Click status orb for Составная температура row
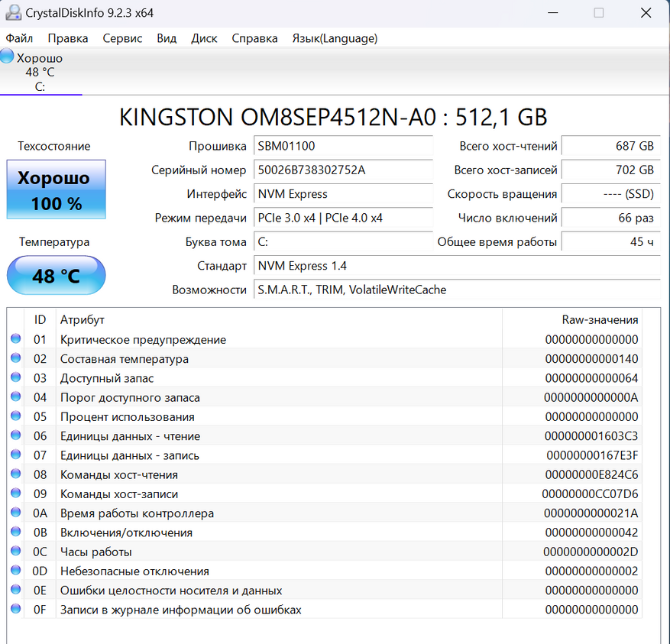Viewport: 670px width, 644px height. tap(16, 358)
